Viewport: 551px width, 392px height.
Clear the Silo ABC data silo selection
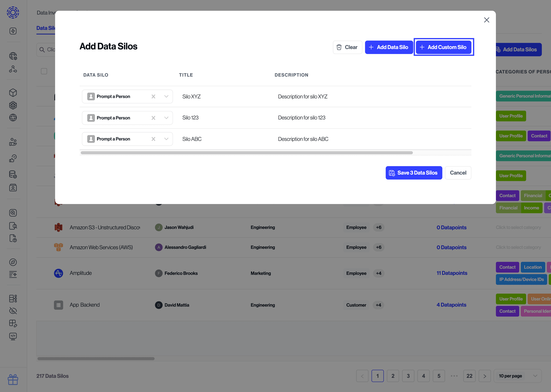click(x=153, y=139)
